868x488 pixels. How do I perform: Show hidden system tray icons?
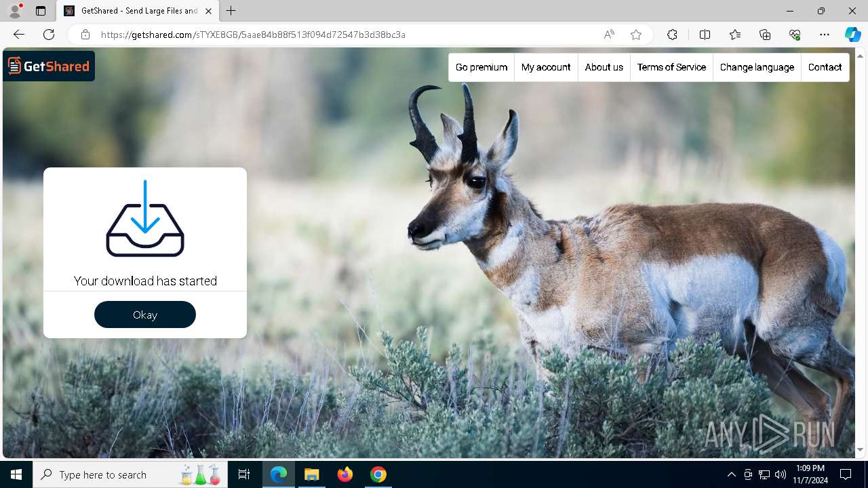tap(731, 474)
